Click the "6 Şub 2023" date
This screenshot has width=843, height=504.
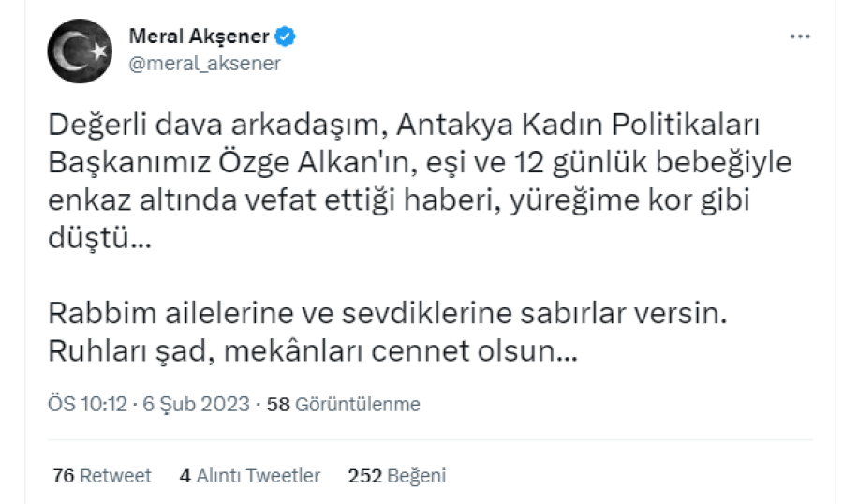click(197, 405)
